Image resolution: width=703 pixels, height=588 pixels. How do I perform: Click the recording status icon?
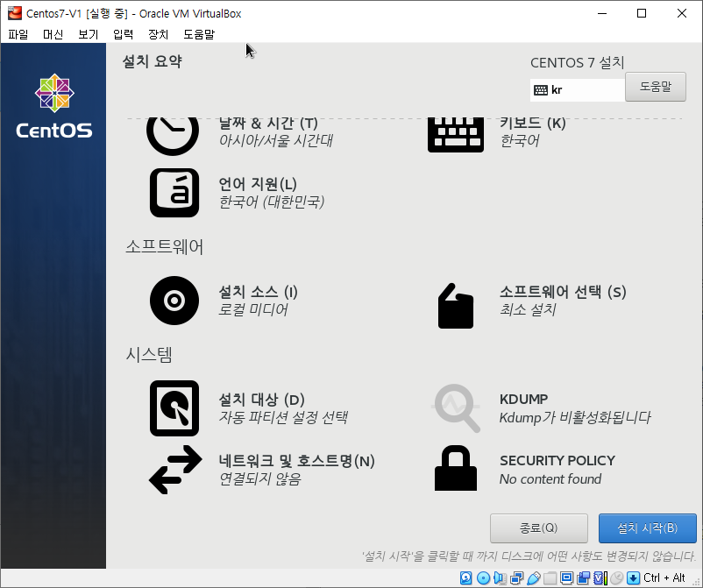click(583, 577)
